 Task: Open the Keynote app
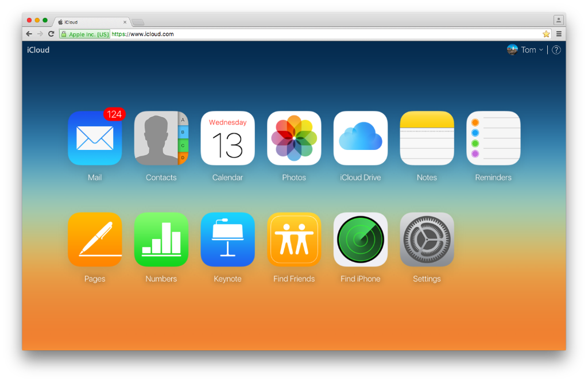(227, 240)
